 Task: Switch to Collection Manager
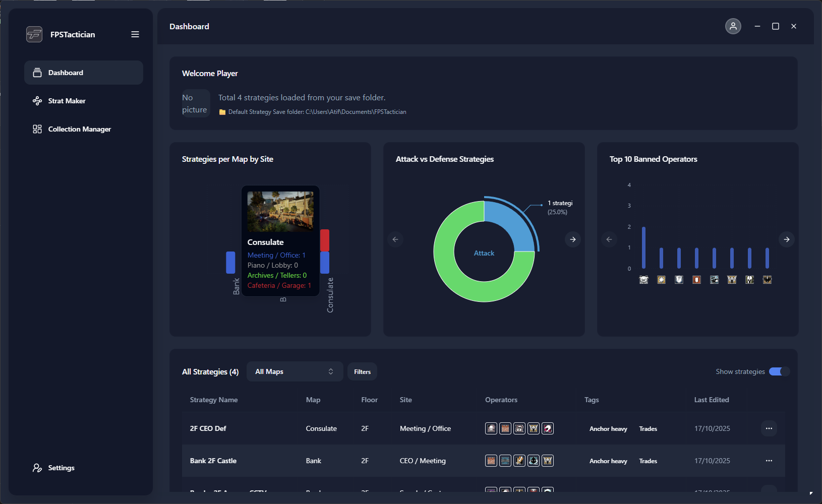click(x=79, y=129)
